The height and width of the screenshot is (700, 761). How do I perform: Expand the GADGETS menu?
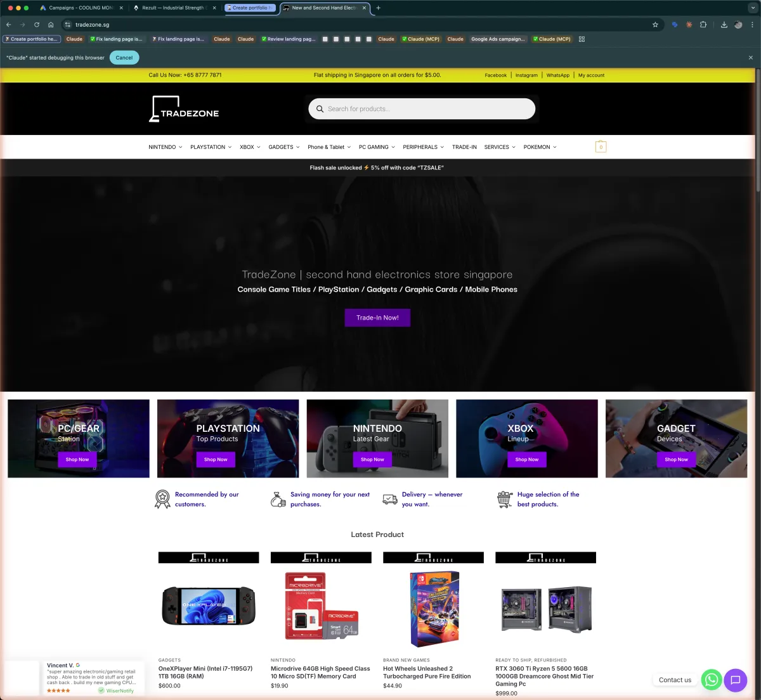click(284, 147)
